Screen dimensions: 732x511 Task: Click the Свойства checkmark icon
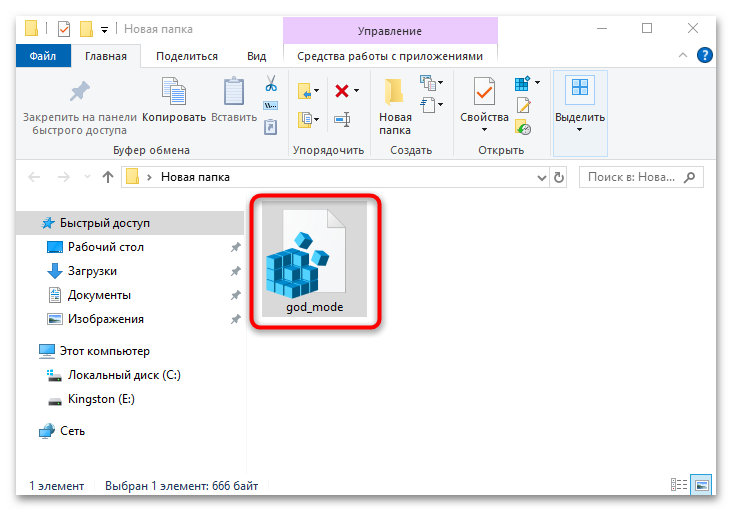point(484,91)
